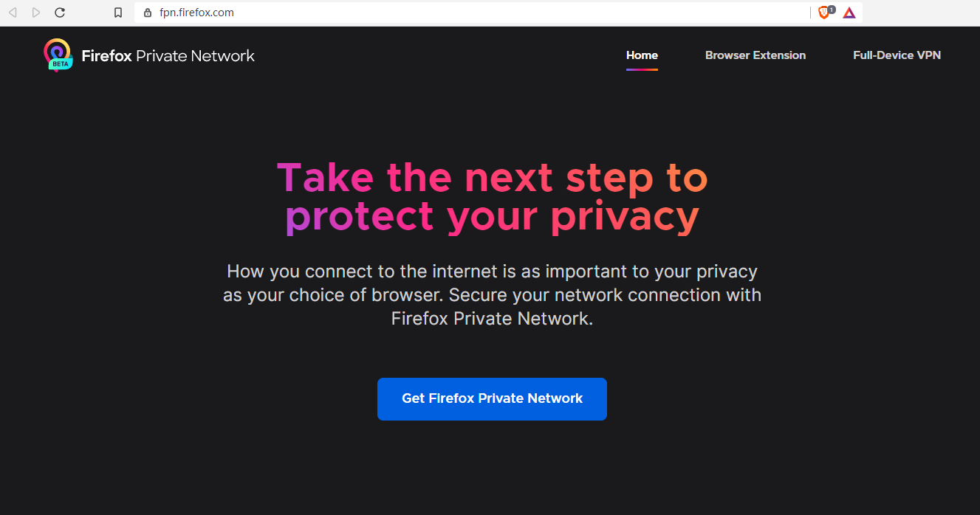Switch to the Full-Device VPN tab
Screen dimensions: 980x515
897,55
